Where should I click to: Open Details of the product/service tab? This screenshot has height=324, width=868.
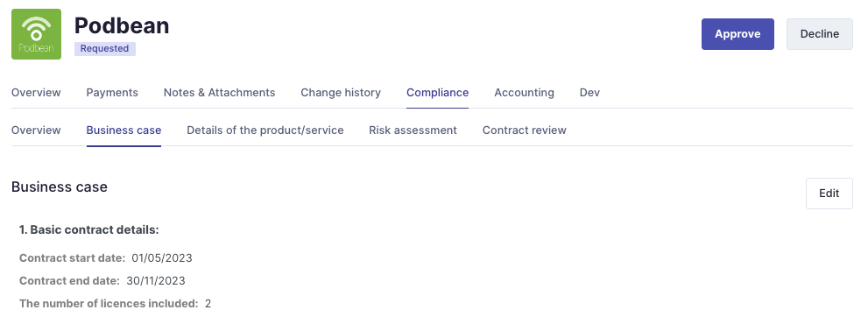(265, 130)
